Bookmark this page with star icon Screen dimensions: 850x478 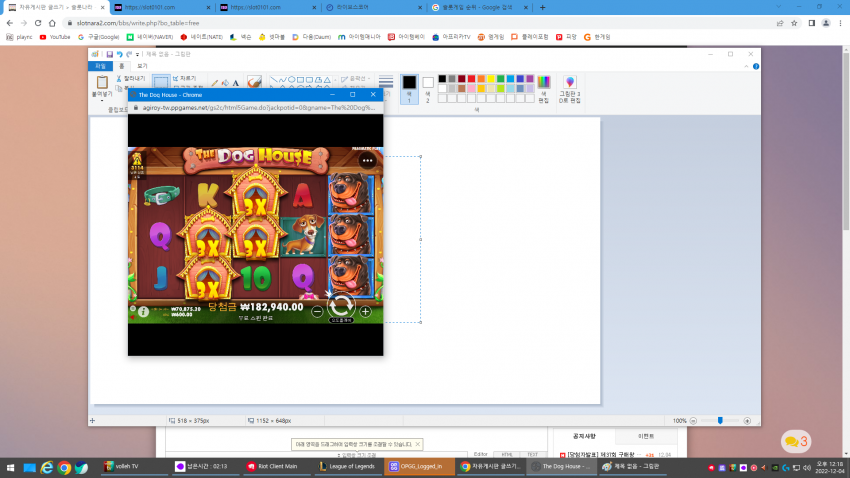pos(794,23)
